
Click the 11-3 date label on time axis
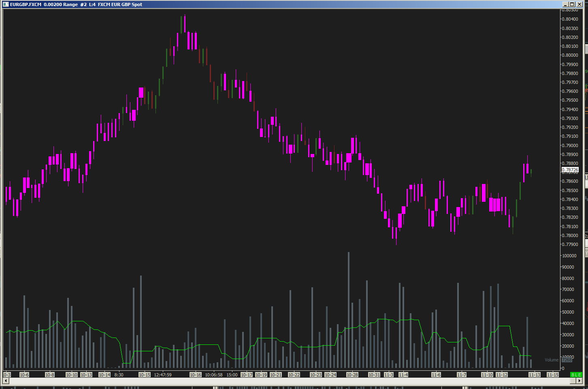coord(389,375)
